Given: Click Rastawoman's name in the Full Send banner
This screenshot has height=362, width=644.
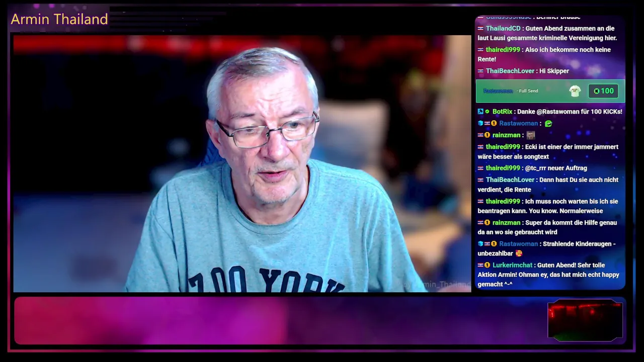Looking at the screenshot, I should [498, 91].
